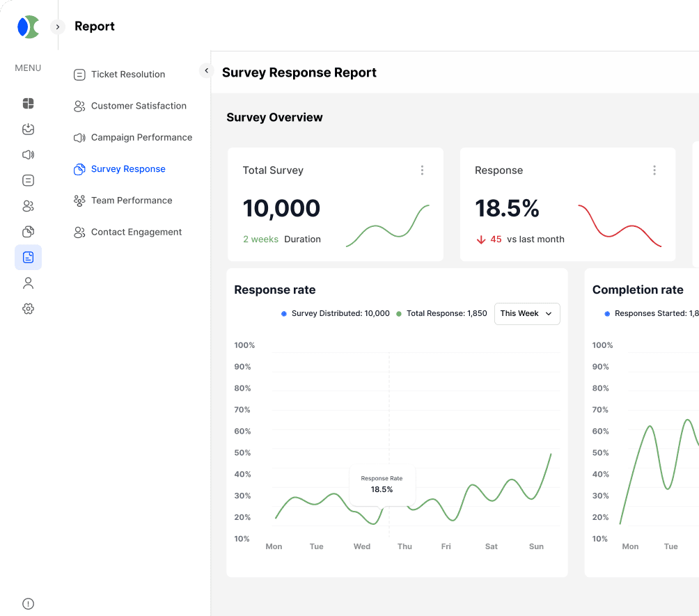
Task: Click the Survey Response pie chart icon
Action: click(x=79, y=169)
